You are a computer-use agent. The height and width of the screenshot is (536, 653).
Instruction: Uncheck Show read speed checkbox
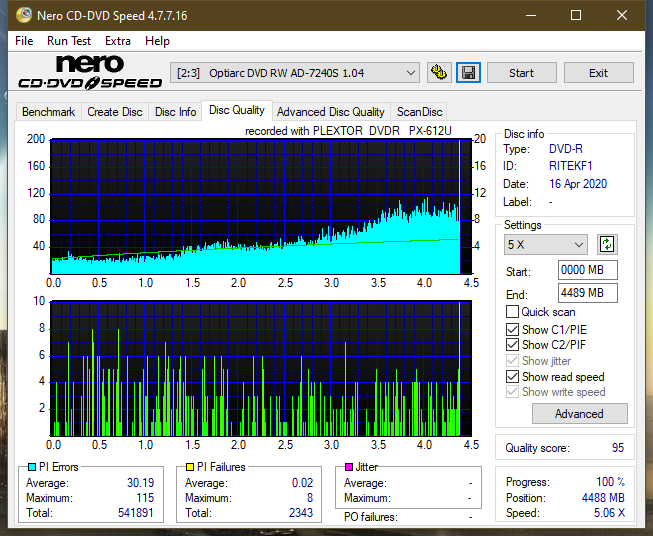coord(512,376)
